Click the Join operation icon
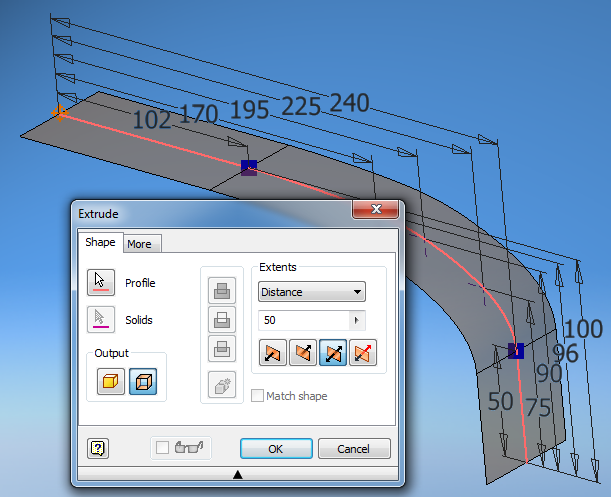Screen dimensions: 611x497 pyautogui.click(x=222, y=290)
